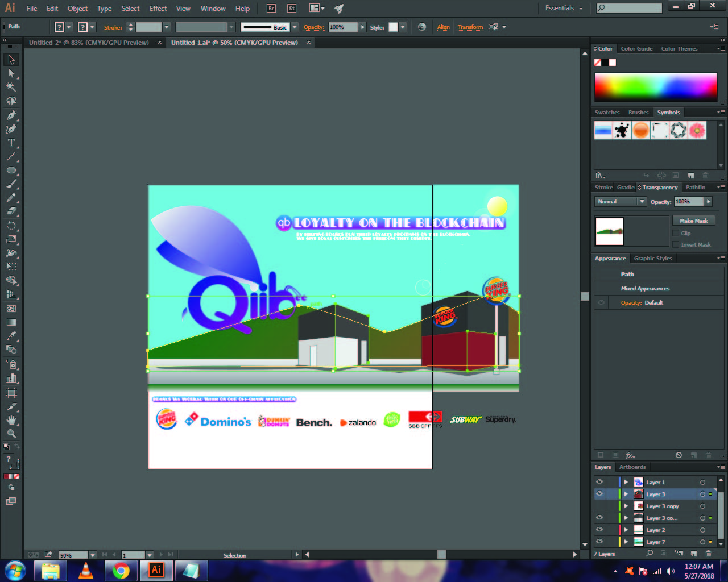Pick the Column Graph tool

pyautogui.click(x=11, y=379)
